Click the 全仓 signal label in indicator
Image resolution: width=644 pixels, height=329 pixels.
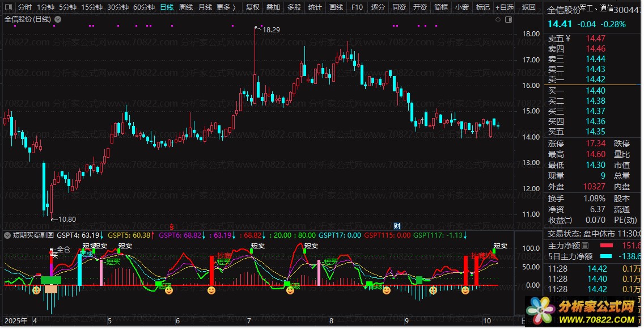pyautogui.click(x=63, y=250)
